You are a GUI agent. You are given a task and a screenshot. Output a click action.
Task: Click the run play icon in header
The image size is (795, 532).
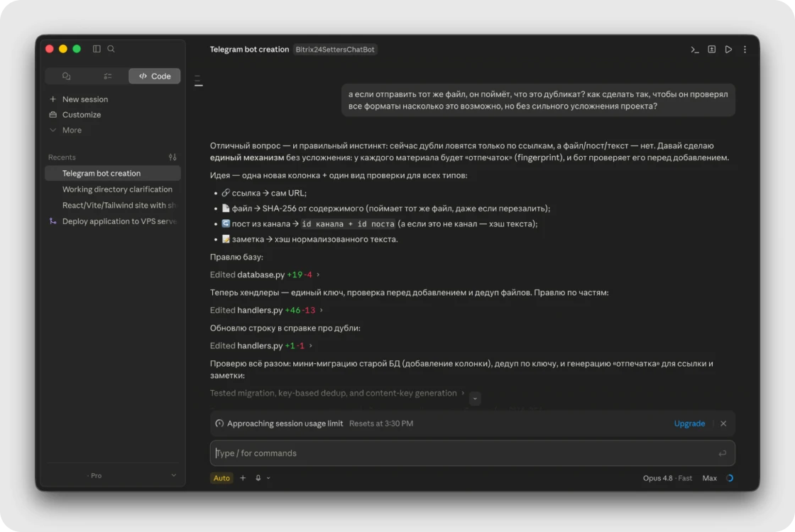click(x=728, y=49)
